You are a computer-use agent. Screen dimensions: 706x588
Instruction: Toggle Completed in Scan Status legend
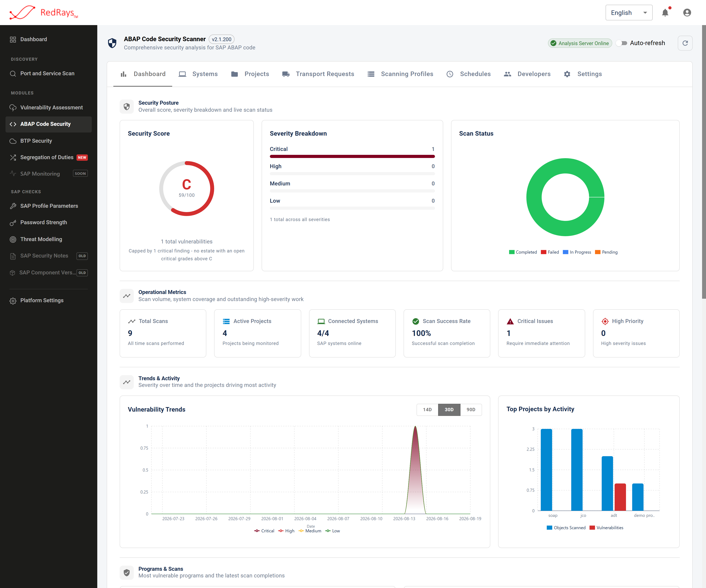coord(523,252)
